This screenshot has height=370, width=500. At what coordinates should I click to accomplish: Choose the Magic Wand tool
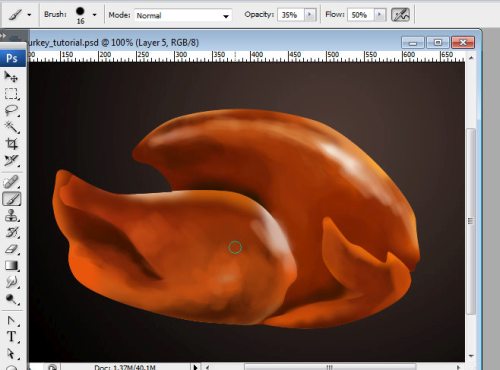11,127
